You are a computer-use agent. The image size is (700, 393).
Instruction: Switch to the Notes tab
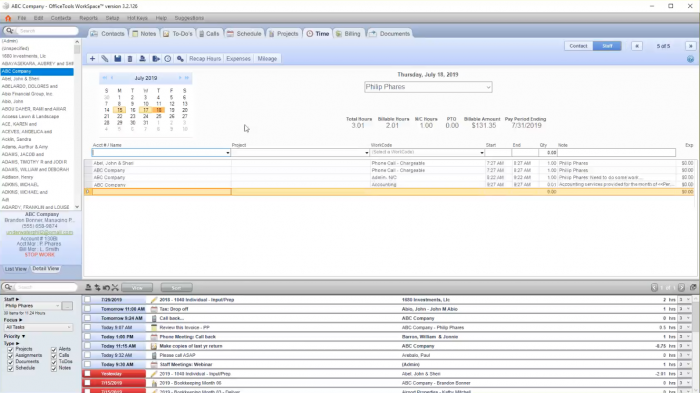pos(144,33)
